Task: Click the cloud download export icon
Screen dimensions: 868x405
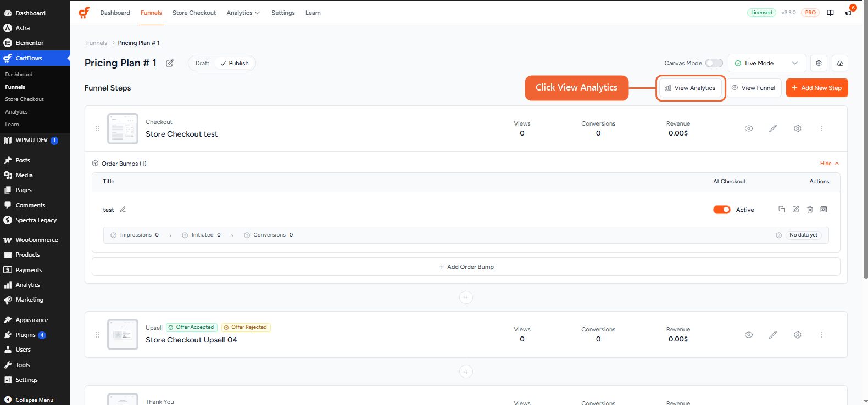Action: point(840,63)
